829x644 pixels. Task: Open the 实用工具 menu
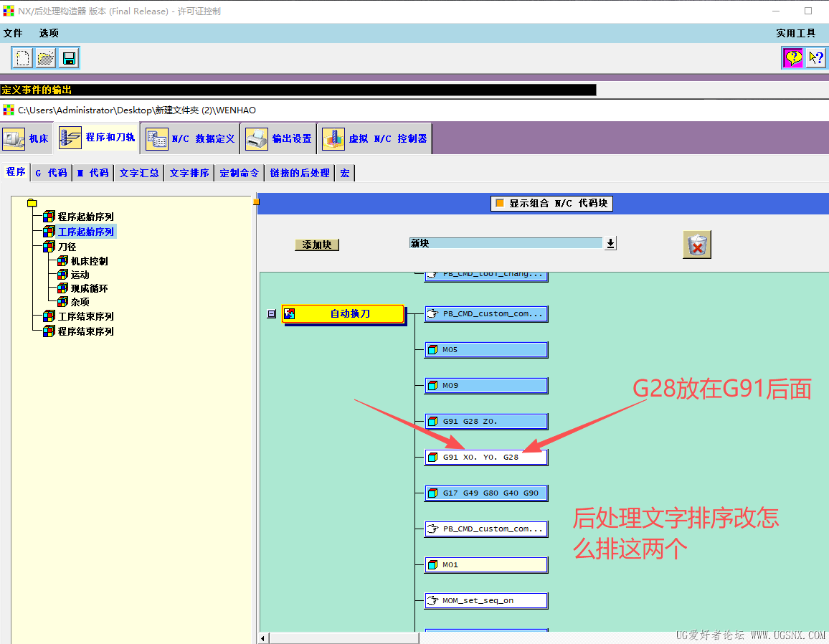pos(796,33)
